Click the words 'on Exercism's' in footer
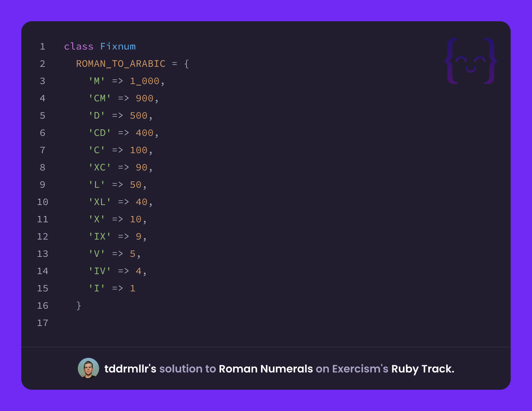 pyautogui.click(x=352, y=369)
